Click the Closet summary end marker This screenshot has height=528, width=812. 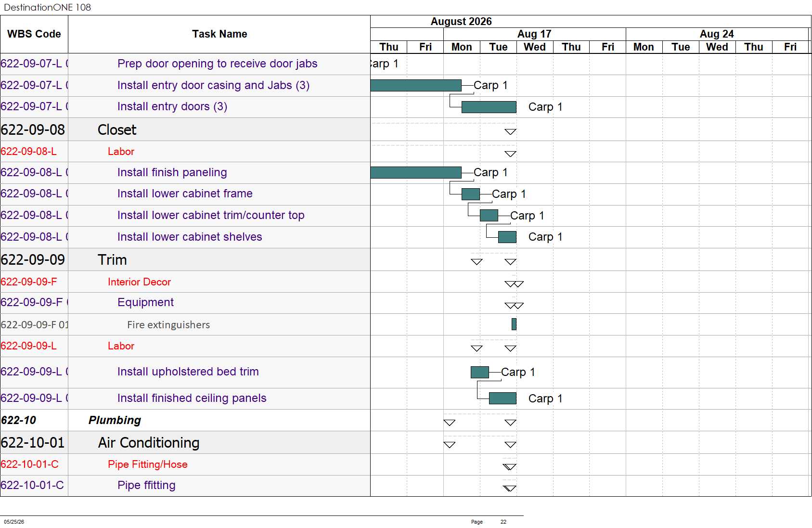[x=510, y=132]
